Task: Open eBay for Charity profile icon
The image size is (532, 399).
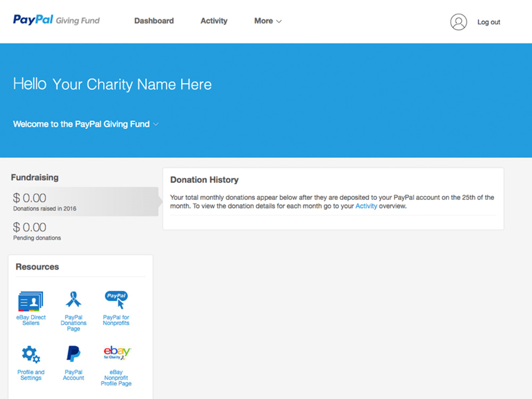Action: [117, 353]
